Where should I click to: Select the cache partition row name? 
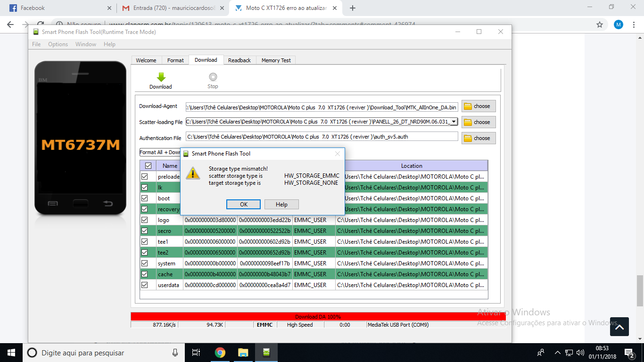pos(165,274)
